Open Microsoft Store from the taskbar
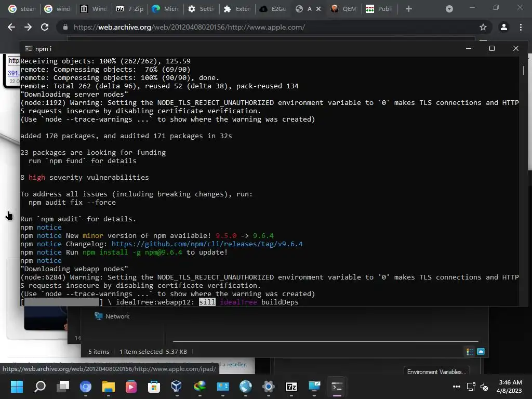532x399 pixels. pyautogui.click(x=154, y=387)
